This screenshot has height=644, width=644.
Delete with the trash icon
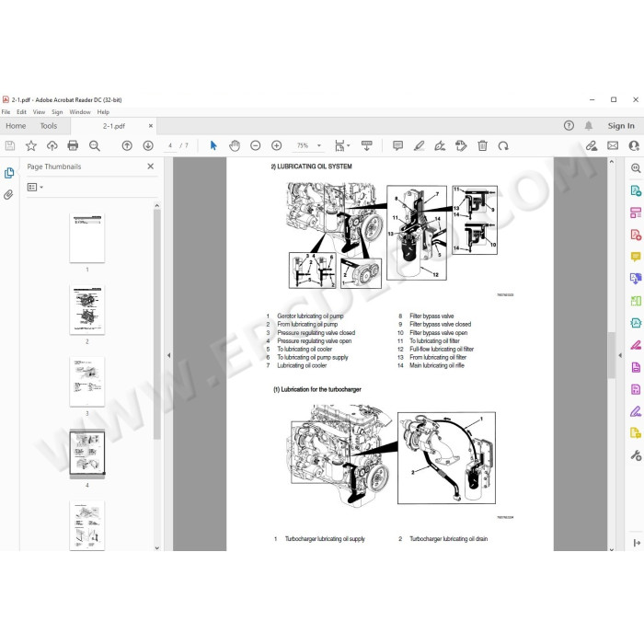point(483,145)
